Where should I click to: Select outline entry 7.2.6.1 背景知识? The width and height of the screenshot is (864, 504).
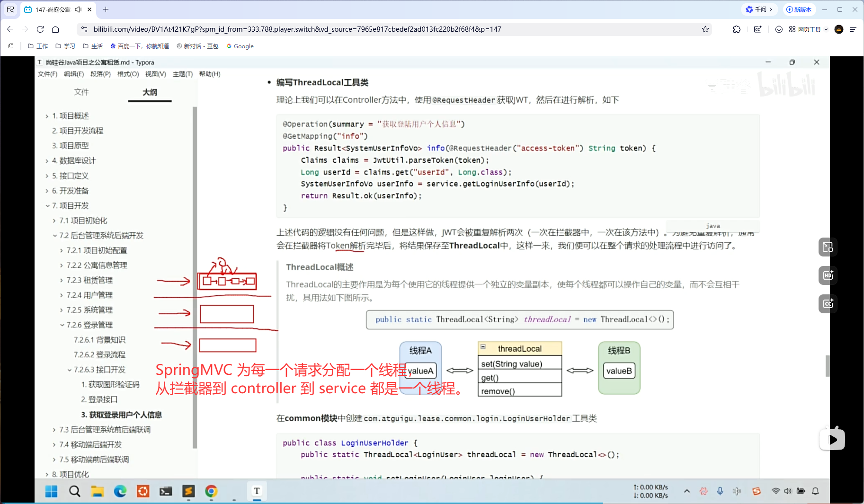click(99, 340)
